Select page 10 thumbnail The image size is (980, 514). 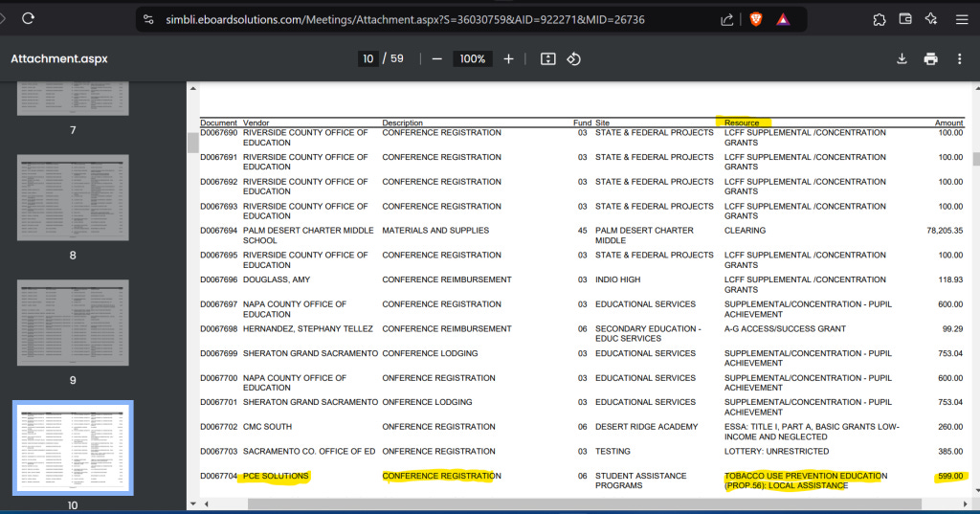73,448
